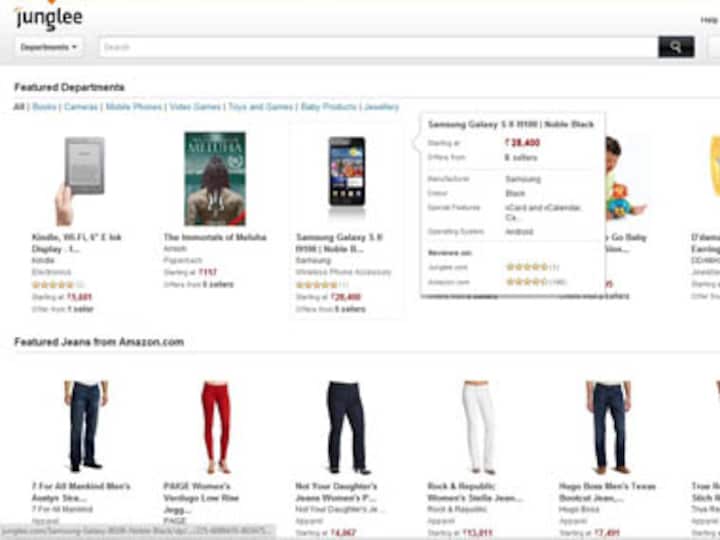
Task: Click Samsung Galaxy star rating under product
Action: coord(317,285)
